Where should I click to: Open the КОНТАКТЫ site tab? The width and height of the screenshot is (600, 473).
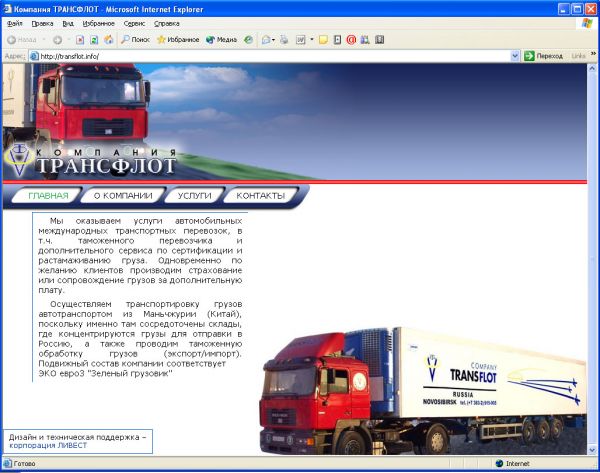[261, 196]
